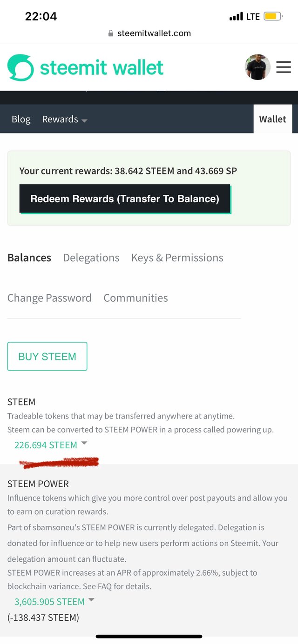The width and height of the screenshot is (298, 644).
Task: Tap the lock icon beside the URL
Action: pyautogui.click(x=111, y=33)
